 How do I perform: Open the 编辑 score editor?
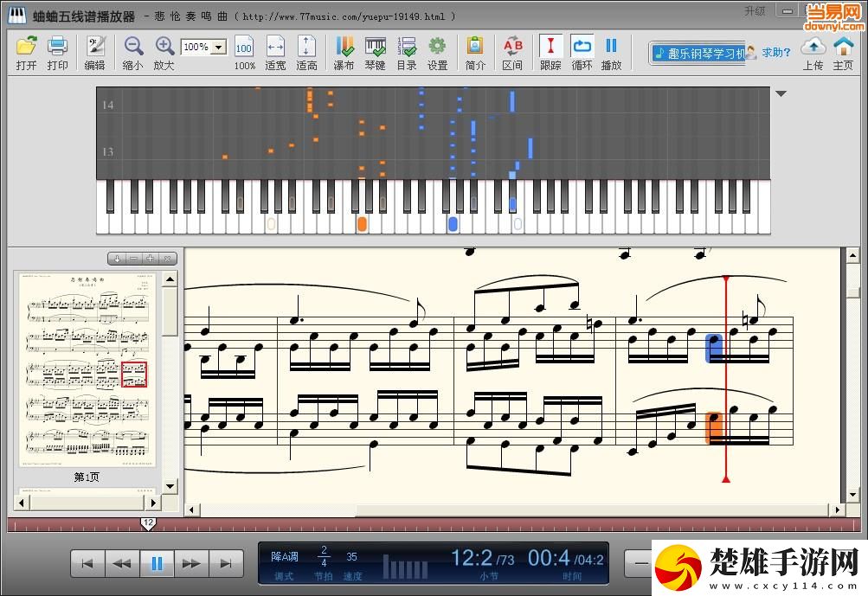(95, 53)
